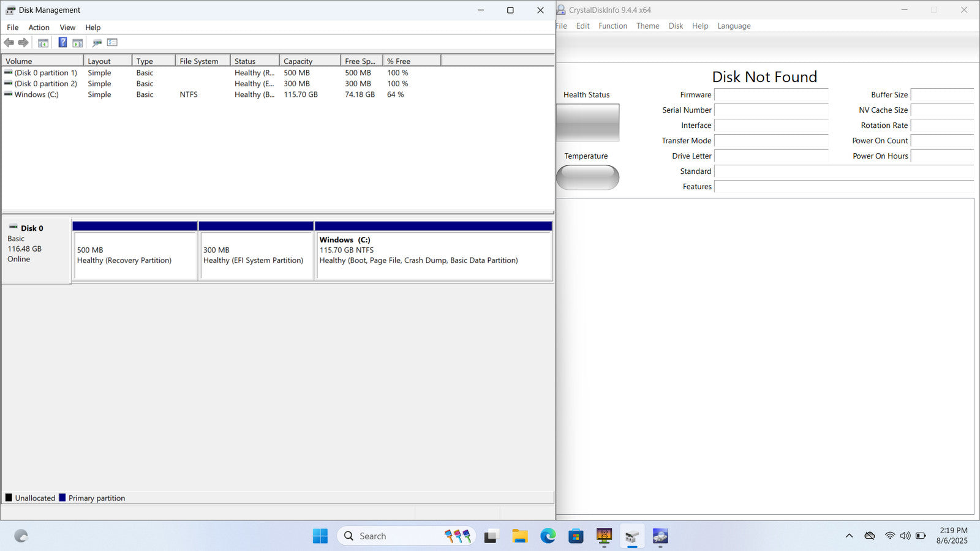Sort by the Layout column header
This screenshot has width=980, height=551.
click(108, 61)
